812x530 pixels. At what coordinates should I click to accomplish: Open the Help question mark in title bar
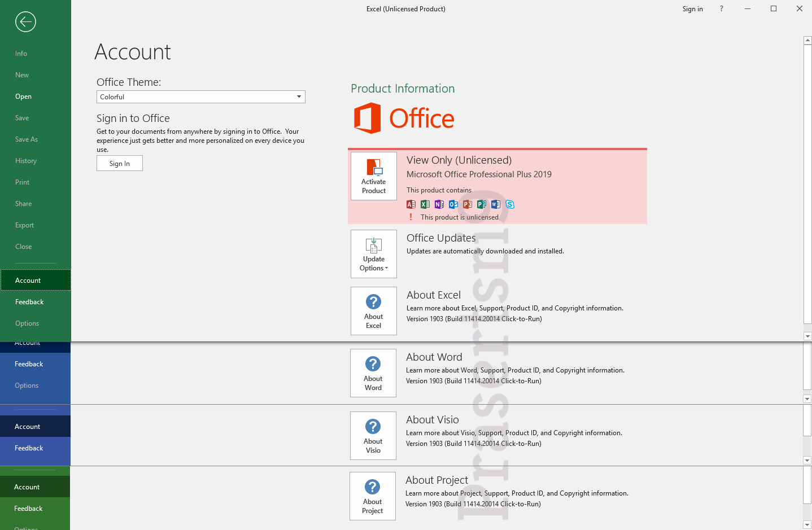coord(721,8)
